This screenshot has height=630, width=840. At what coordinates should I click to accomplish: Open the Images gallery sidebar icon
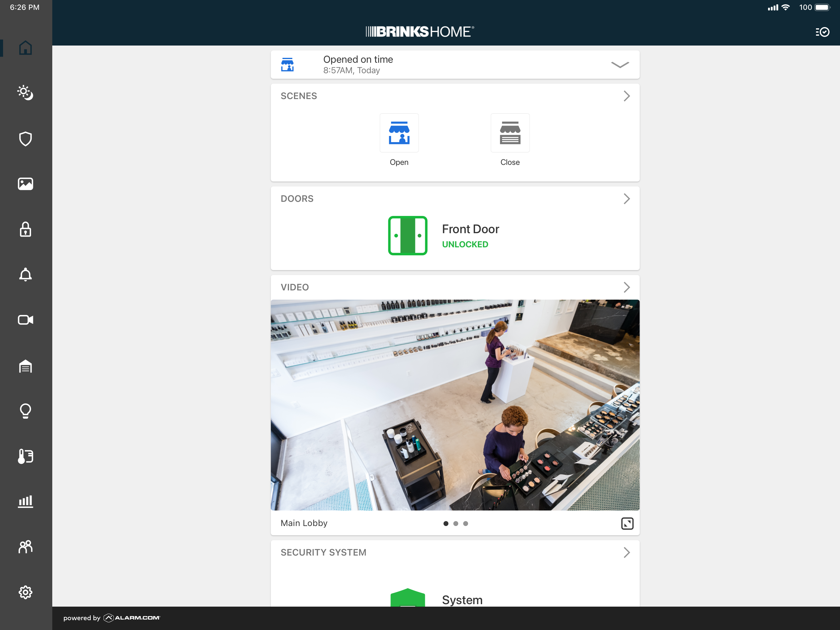26,184
